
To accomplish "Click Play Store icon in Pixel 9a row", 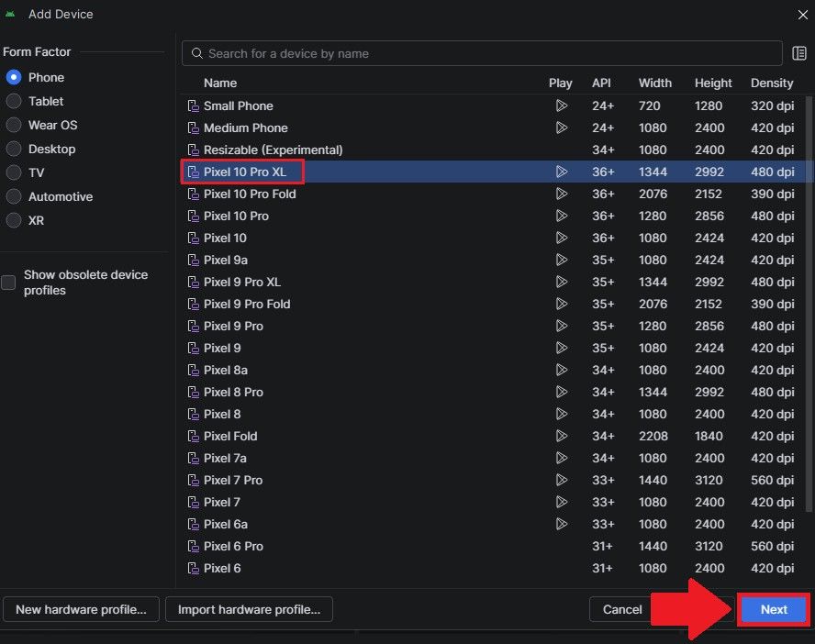I will [562, 261].
